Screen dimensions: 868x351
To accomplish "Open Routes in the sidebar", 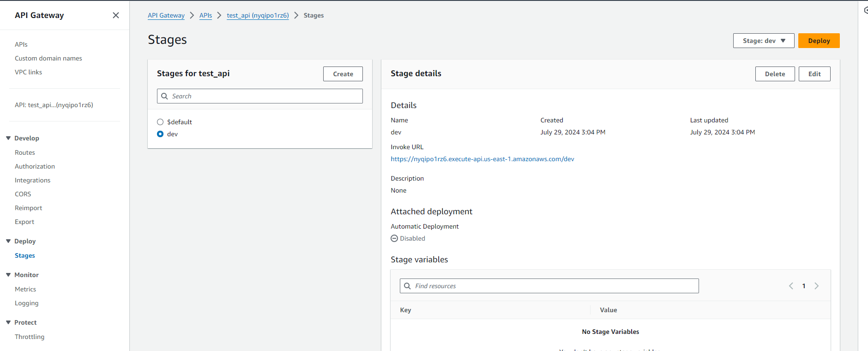I will point(25,152).
